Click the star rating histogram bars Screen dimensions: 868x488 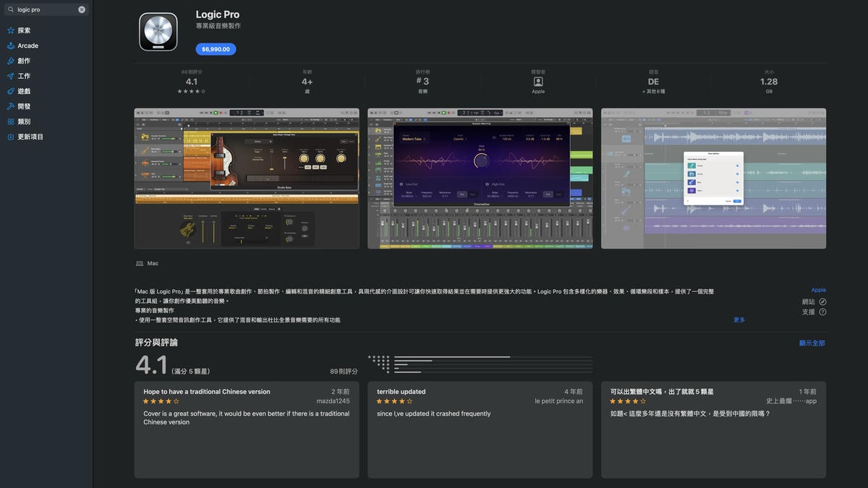[x=480, y=364]
